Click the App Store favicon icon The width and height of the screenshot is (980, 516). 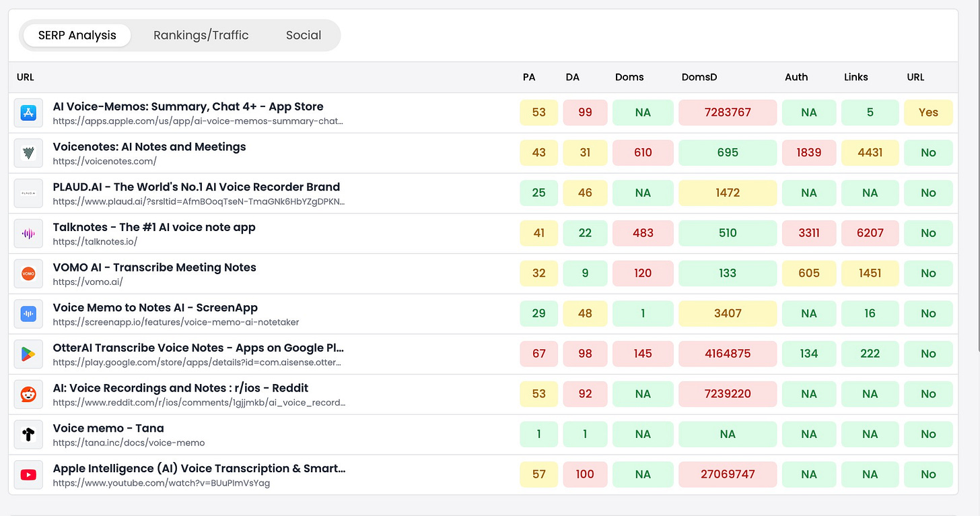pyautogui.click(x=28, y=112)
